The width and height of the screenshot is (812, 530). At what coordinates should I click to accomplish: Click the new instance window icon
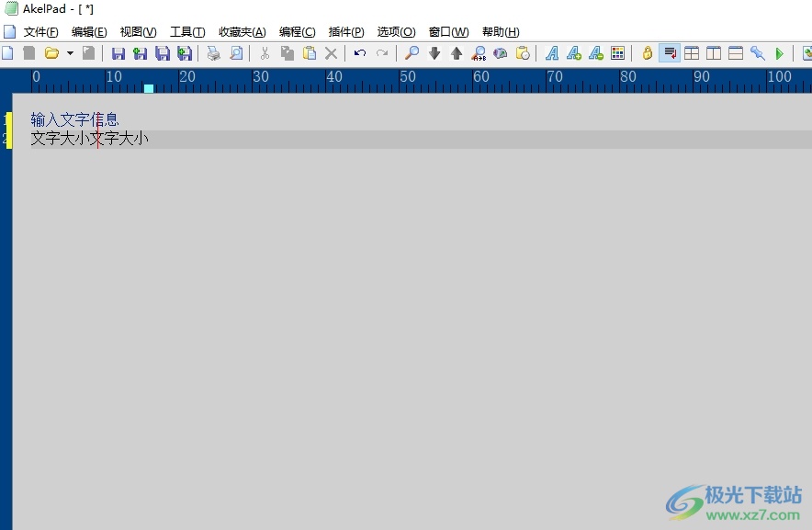pyautogui.click(x=29, y=53)
